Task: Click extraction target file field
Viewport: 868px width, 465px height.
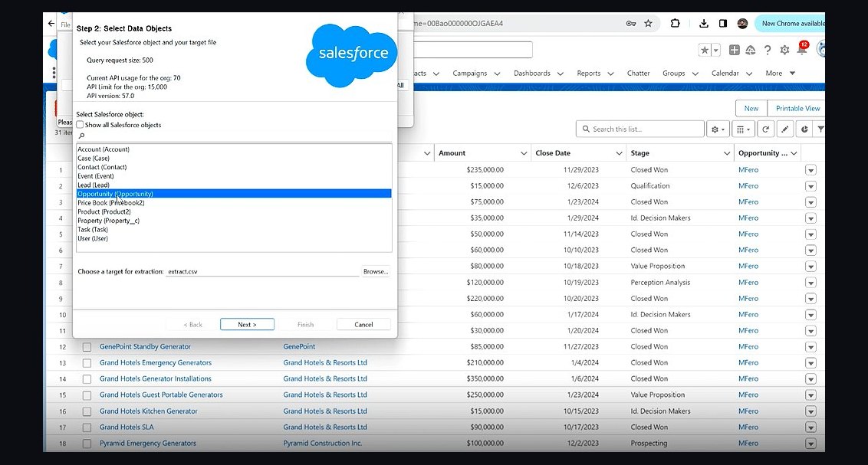Action: 262,271
